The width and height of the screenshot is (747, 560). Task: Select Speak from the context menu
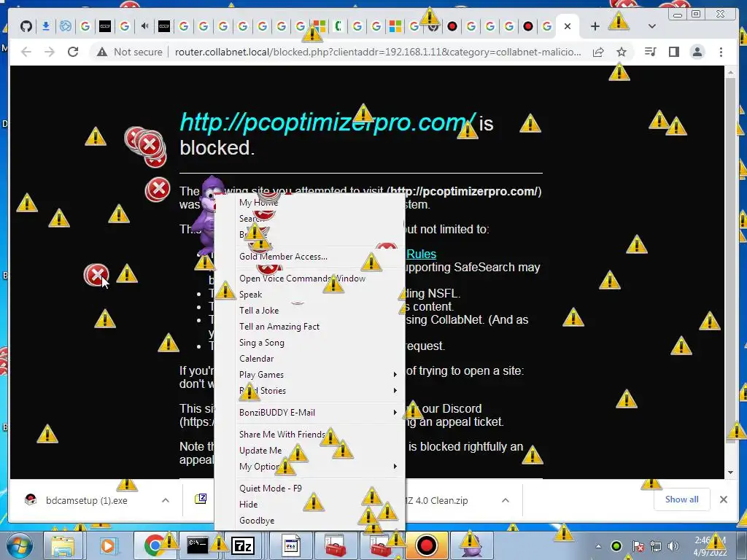pyautogui.click(x=251, y=295)
